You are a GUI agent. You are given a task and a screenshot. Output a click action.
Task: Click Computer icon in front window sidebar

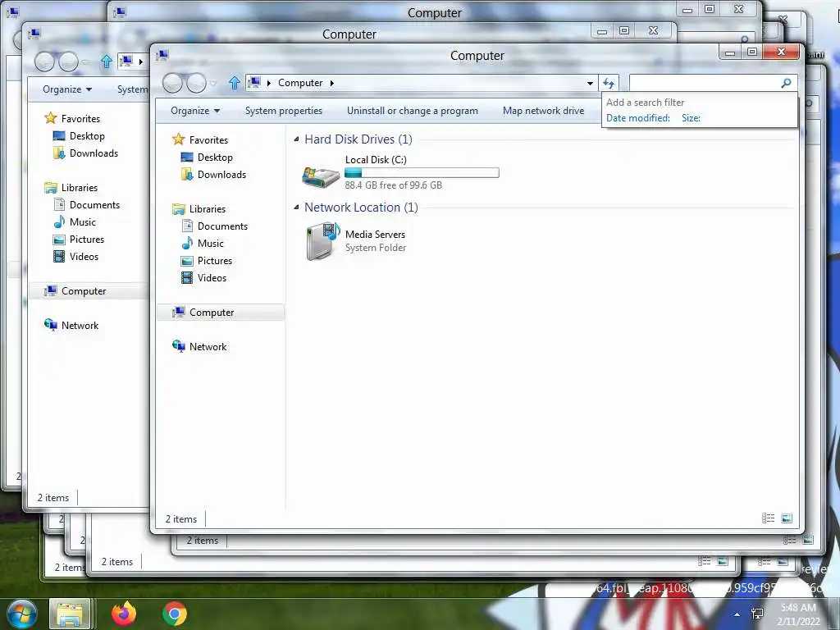(178, 312)
